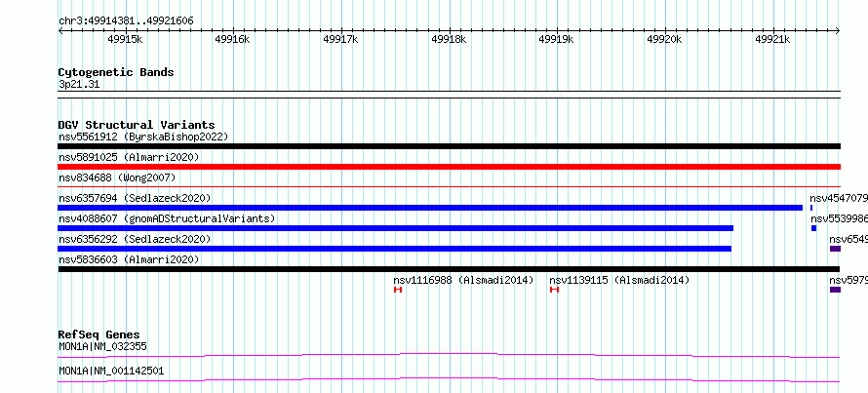This screenshot has height=393, width=868.
Task: Click the nsv1139115 (Alsmadi2014) label
Action: click(x=619, y=280)
